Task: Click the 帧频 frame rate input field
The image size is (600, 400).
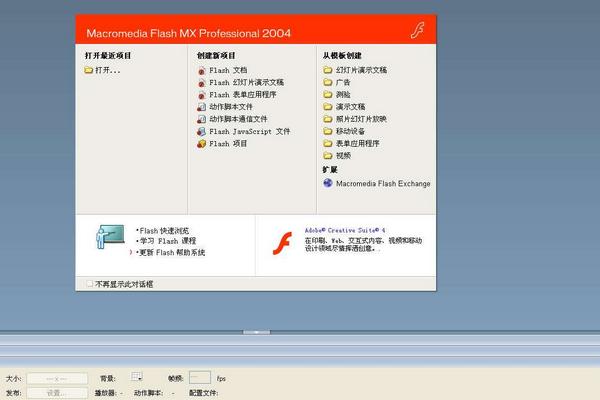Action: (200, 377)
